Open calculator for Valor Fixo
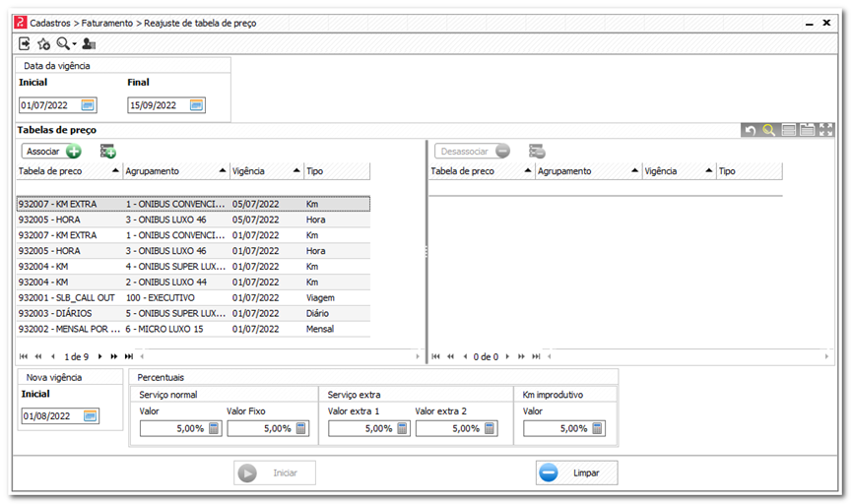 301,428
